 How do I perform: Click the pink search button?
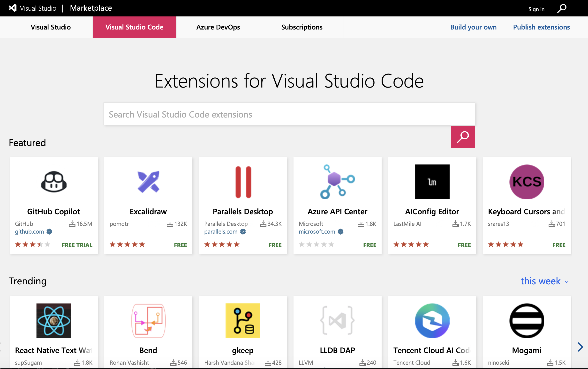point(462,137)
